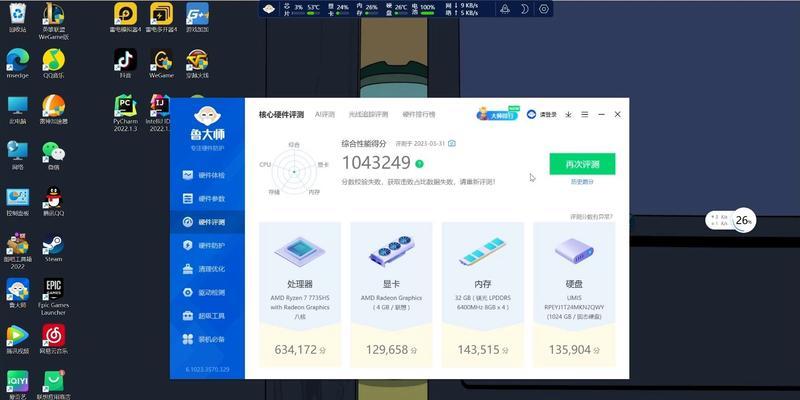Click the 53°C CPU temperature readout
The height and width of the screenshot is (400, 800).
coord(313,7)
